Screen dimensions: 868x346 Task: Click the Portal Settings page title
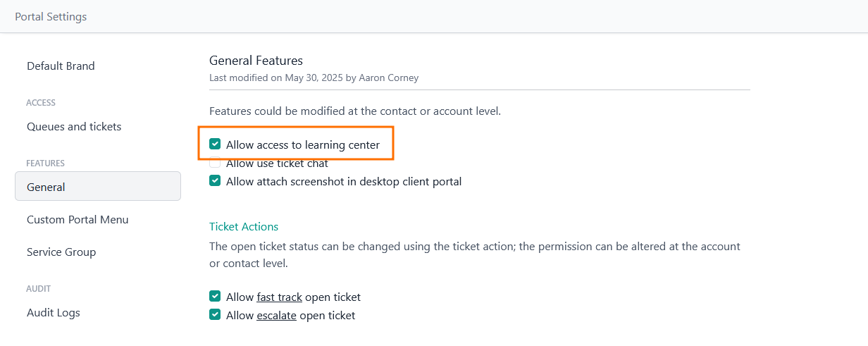tap(51, 17)
